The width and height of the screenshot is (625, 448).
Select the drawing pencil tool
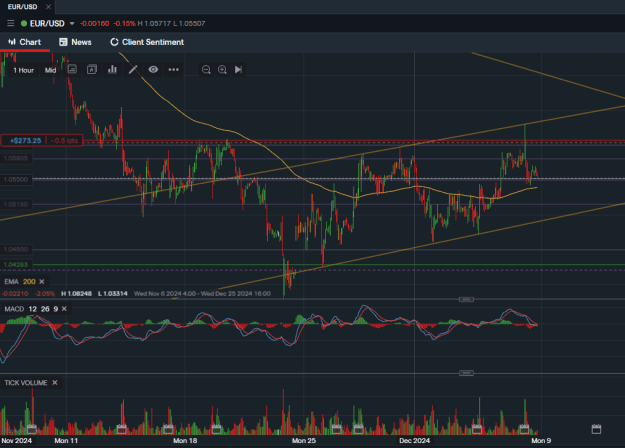(x=133, y=69)
